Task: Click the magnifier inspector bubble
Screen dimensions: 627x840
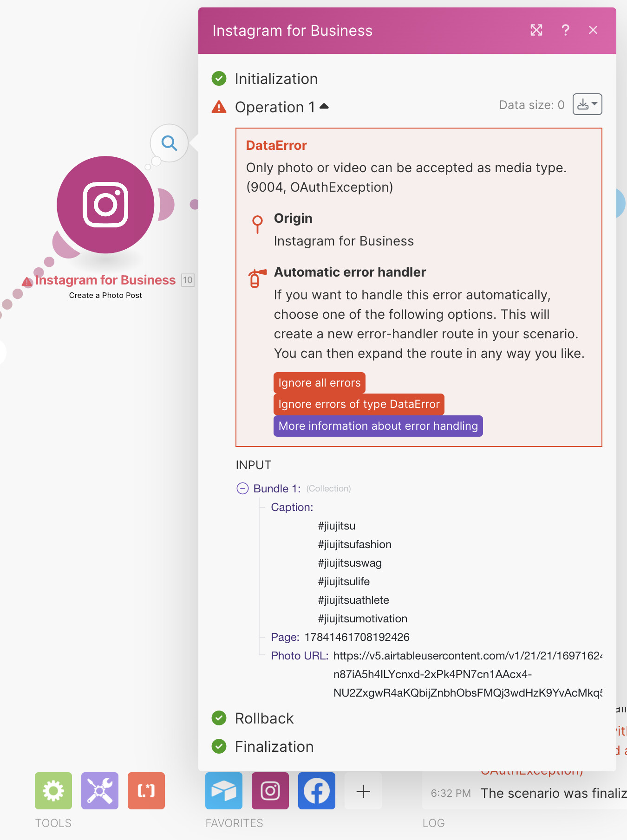Action: pos(169,143)
